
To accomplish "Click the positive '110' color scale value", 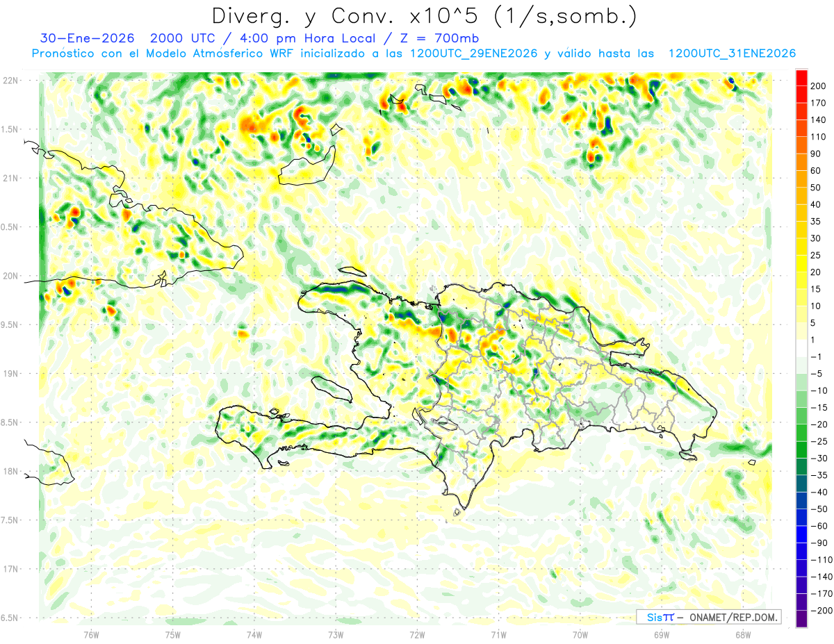I will pos(818,137).
